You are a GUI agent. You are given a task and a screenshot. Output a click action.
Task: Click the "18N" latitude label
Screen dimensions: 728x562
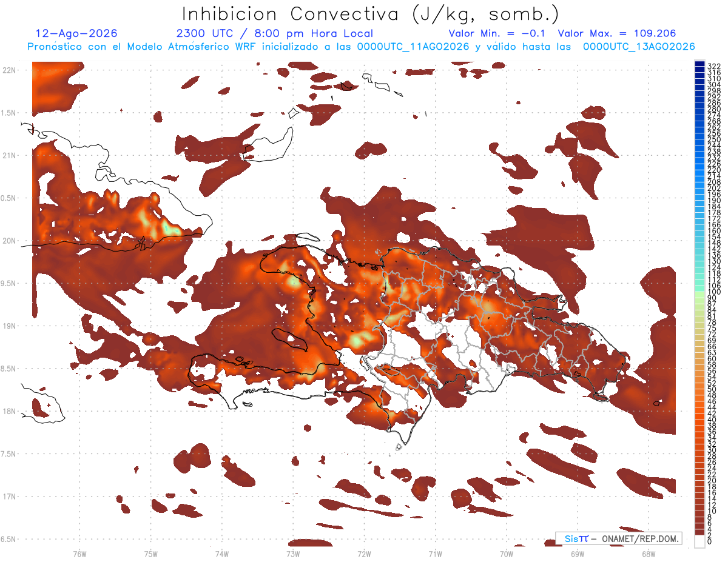(8, 411)
